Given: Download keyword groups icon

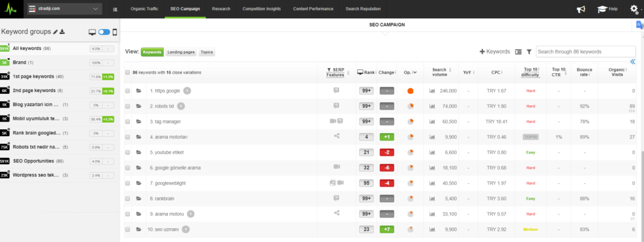Looking at the screenshot, I should pyautogui.click(x=62, y=32).
